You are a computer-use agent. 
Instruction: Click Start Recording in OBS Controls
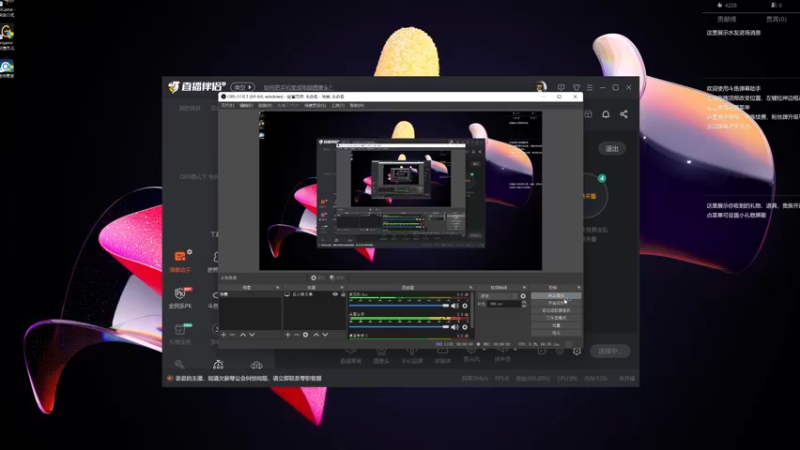tap(556, 303)
